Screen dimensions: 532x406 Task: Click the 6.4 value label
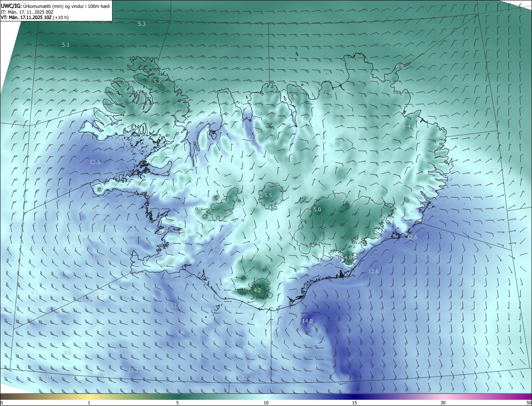click(406, 127)
